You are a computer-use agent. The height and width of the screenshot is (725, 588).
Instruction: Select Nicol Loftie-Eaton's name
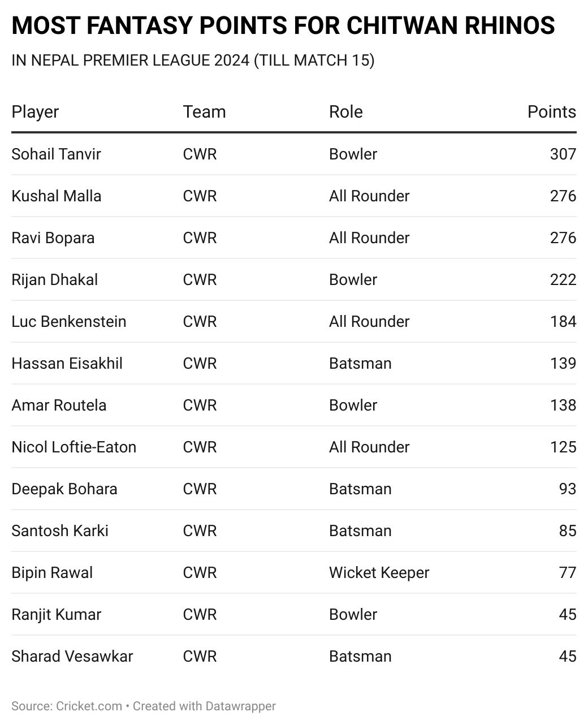click(x=73, y=447)
